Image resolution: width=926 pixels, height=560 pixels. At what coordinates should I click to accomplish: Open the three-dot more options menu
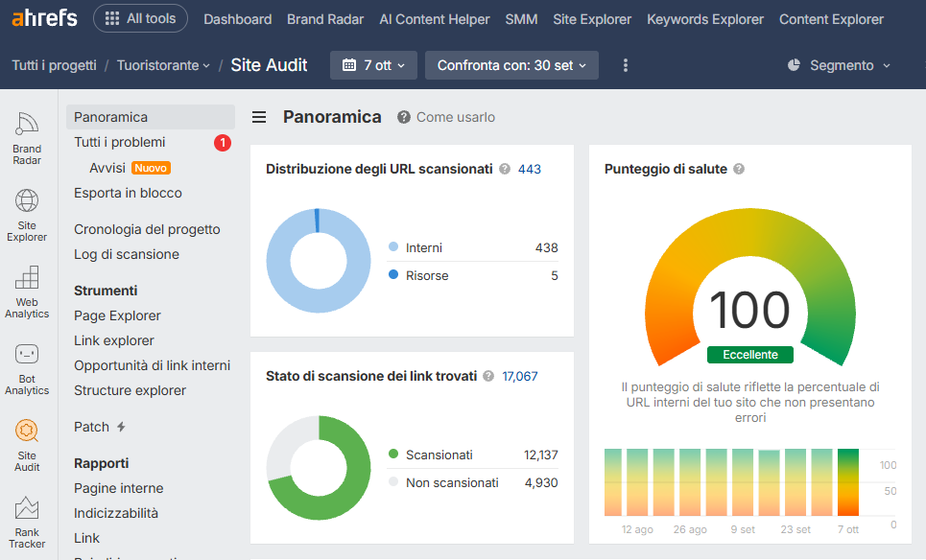[626, 65]
